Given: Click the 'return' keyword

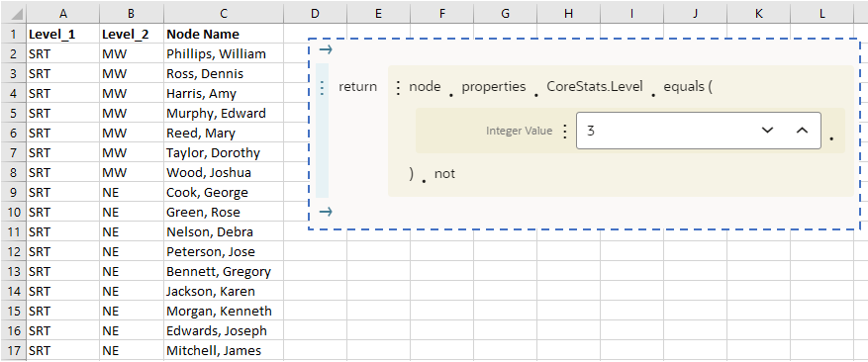Looking at the screenshot, I should point(357,87).
